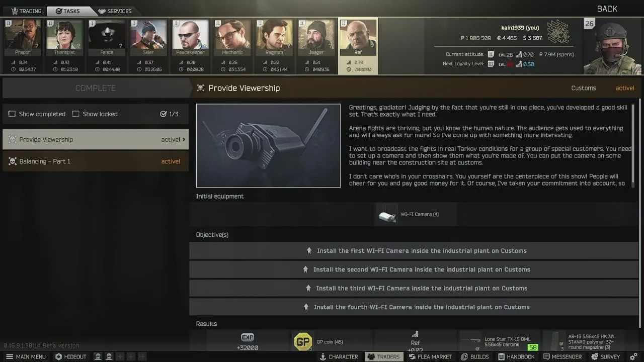Viewport: 644px width, 362px height.
Task: Switch to the Services tab
Action: pyautogui.click(x=115, y=11)
